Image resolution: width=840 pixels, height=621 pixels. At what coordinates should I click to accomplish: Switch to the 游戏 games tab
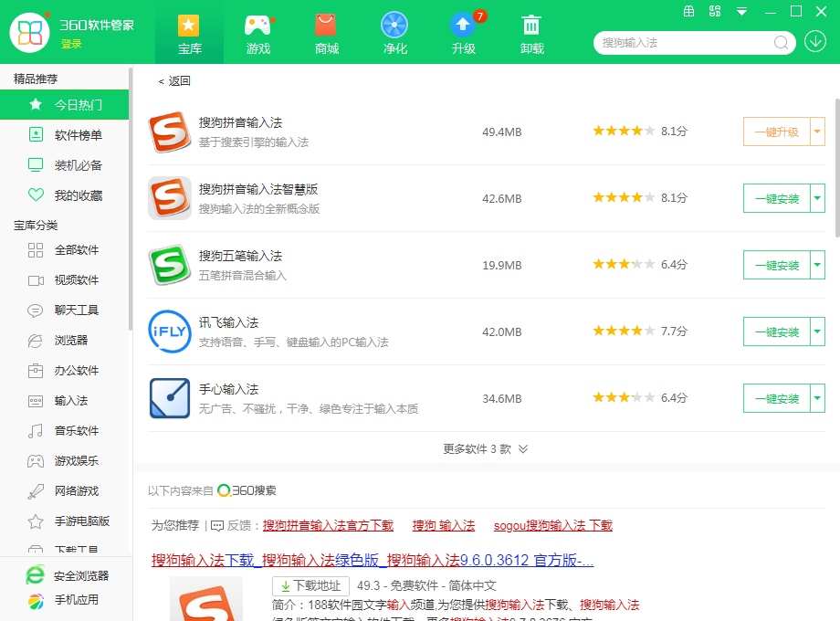258,35
